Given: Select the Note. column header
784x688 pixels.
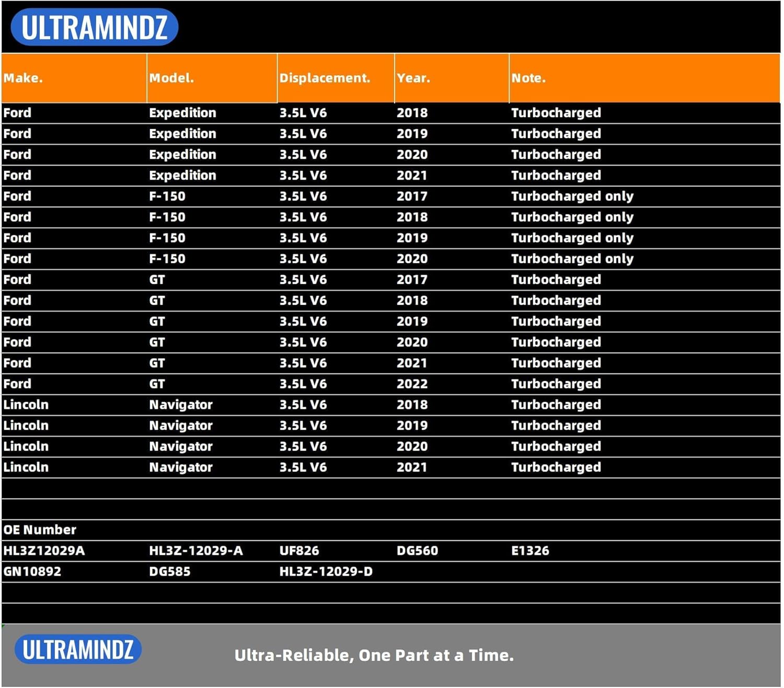Looking at the screenshot, I should coord(644,78).
